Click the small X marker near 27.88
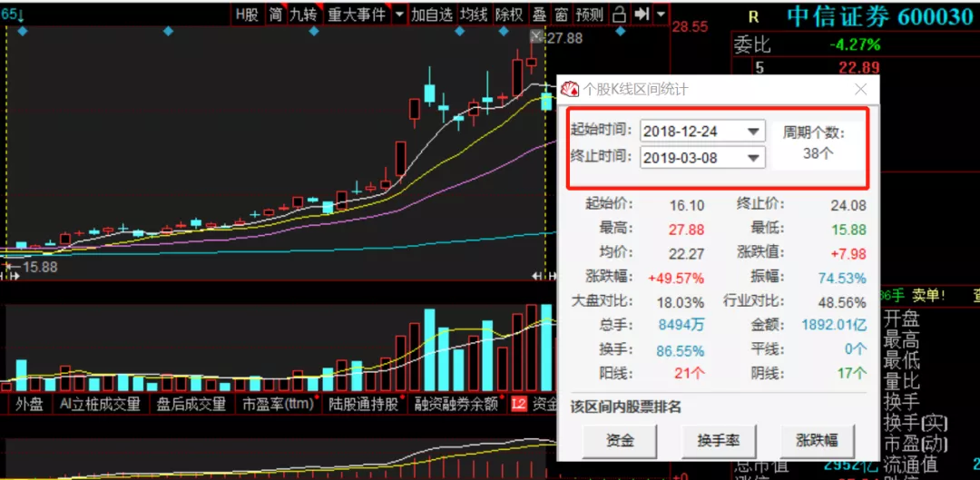This screenshot has height=480, width=980. (x=536, y=35)
